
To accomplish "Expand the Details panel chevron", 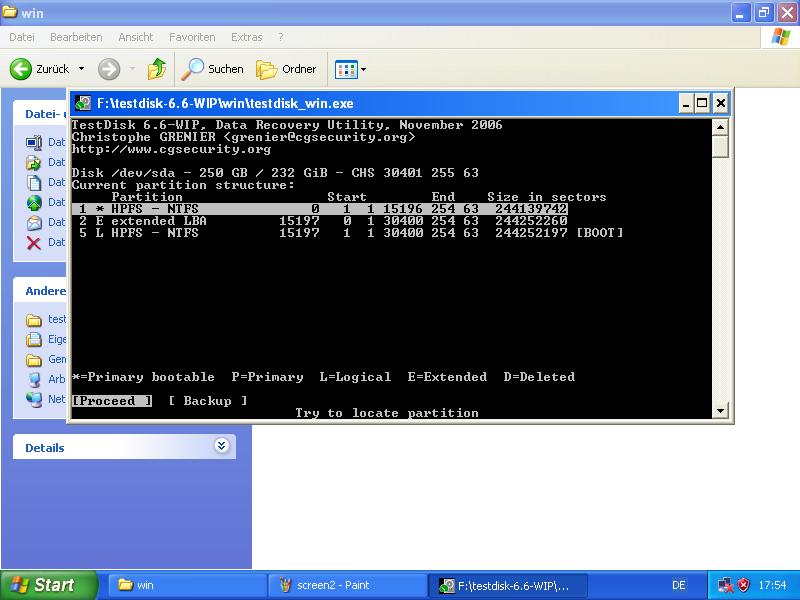I will pos(221,446).
